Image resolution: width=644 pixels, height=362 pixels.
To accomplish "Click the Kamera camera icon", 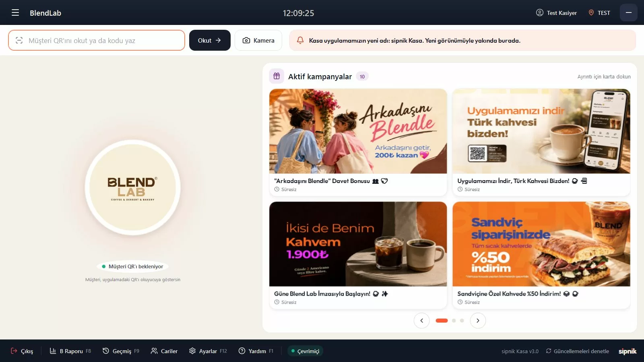I will coord(246,40).
